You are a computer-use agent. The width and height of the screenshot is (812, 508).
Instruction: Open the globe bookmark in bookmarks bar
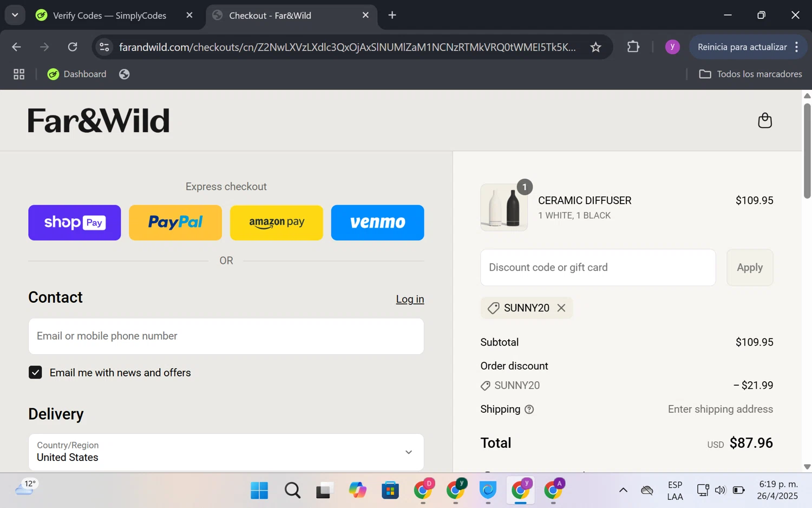[x=124, y=74]
